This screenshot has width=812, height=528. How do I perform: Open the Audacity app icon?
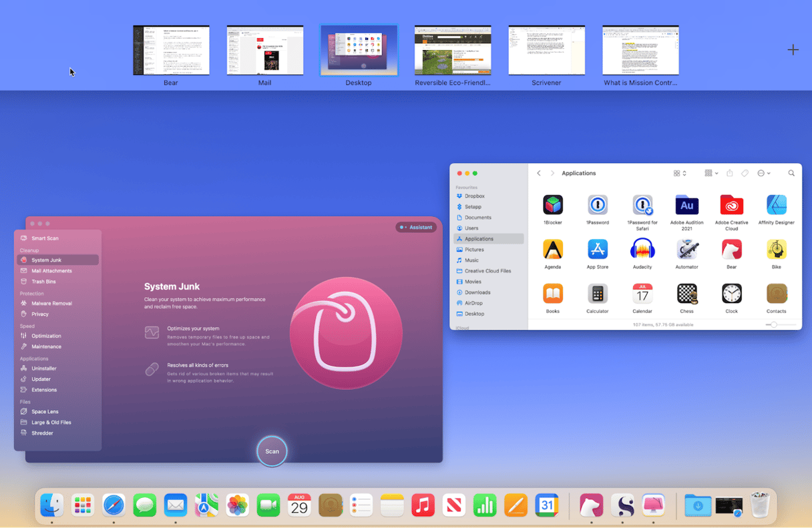[x=642, y=250]
